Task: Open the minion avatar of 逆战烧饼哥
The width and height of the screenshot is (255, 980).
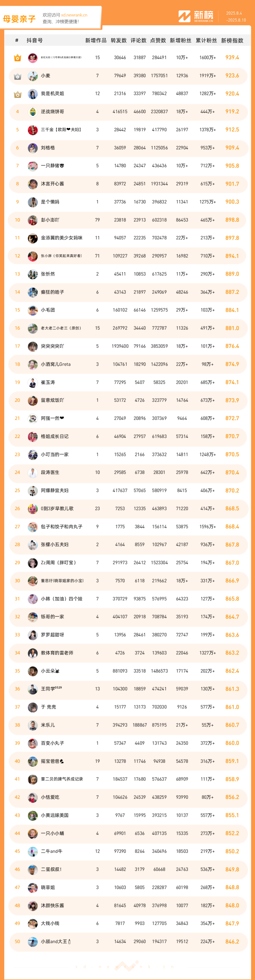Action: [x=33, y=112]
